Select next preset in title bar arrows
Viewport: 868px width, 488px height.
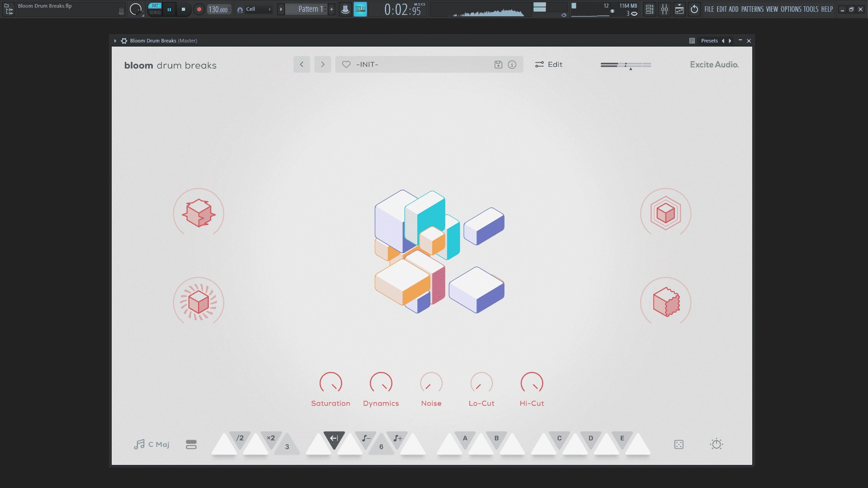coord(730,41)
